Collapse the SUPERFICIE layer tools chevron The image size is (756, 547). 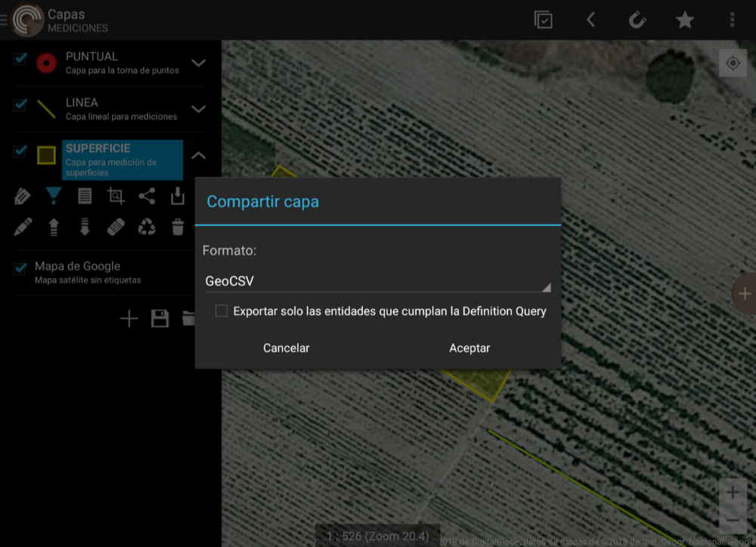point(198,156)
